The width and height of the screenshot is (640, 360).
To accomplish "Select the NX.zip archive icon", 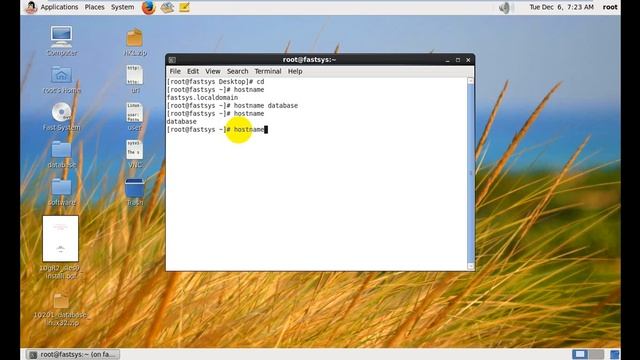I will [x=135, y=38].
